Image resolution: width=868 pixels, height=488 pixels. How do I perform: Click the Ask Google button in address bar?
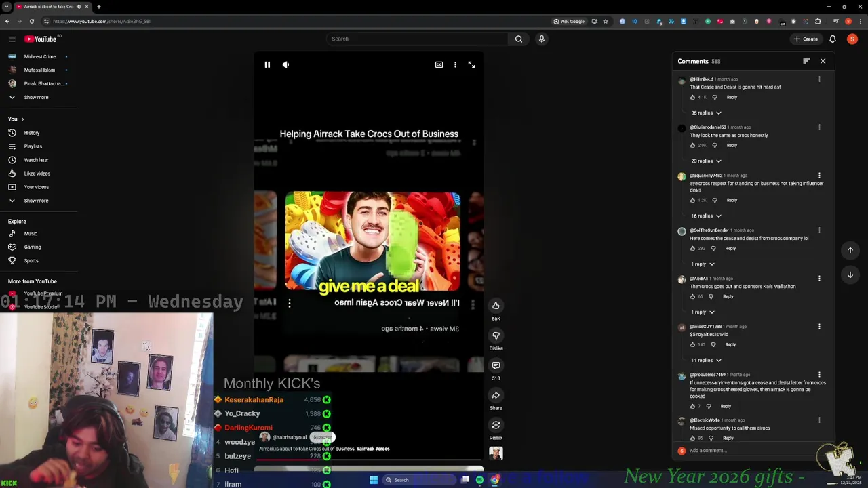tap(569, 21)
